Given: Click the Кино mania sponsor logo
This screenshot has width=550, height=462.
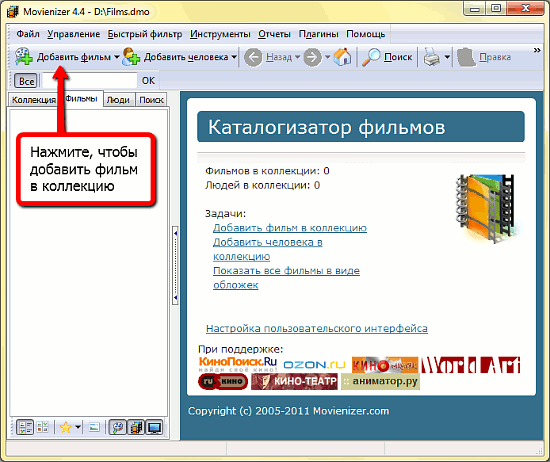Looking at the screenshot, I should (x=385, y=365).
